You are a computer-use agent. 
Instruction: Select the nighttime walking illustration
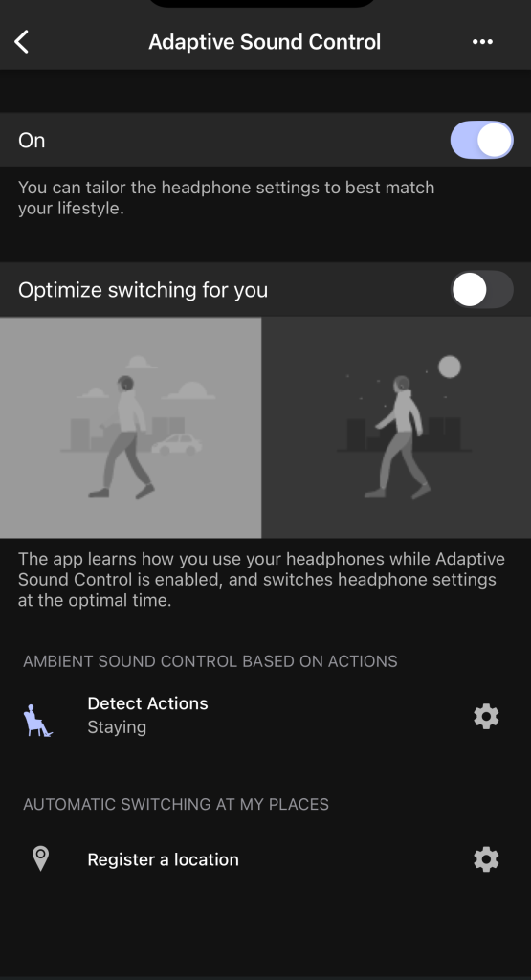click(x=396, y=428)
